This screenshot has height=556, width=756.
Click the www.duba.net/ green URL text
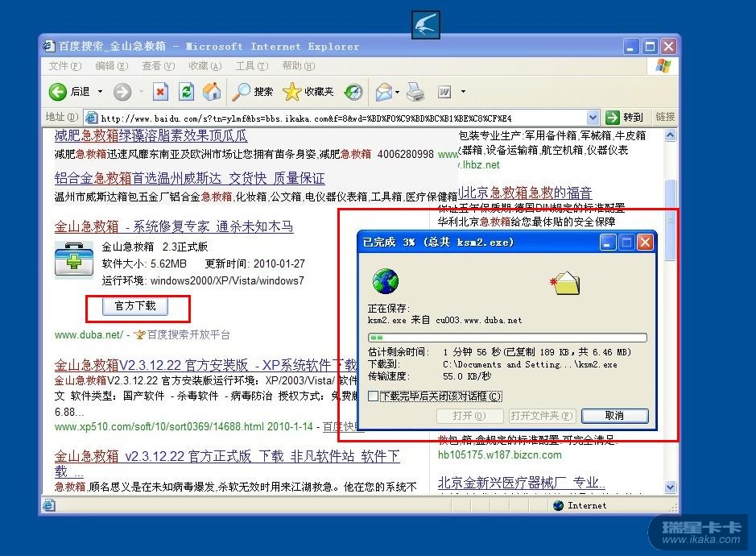tap(89, 334)
